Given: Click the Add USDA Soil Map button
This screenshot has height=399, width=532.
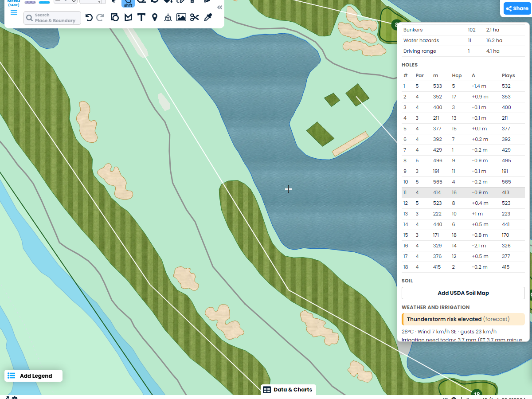Looking at the screenshot, I should tap(463, 293).
